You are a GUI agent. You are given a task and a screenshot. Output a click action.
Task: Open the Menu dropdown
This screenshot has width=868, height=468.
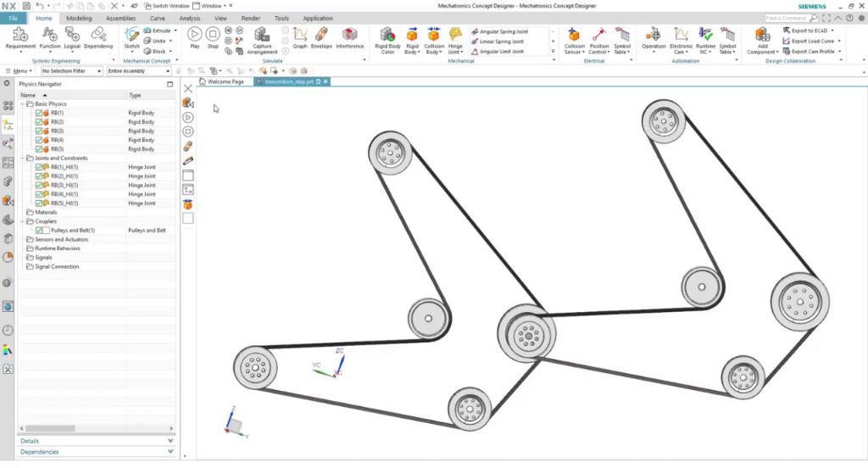tap(19, 71)
